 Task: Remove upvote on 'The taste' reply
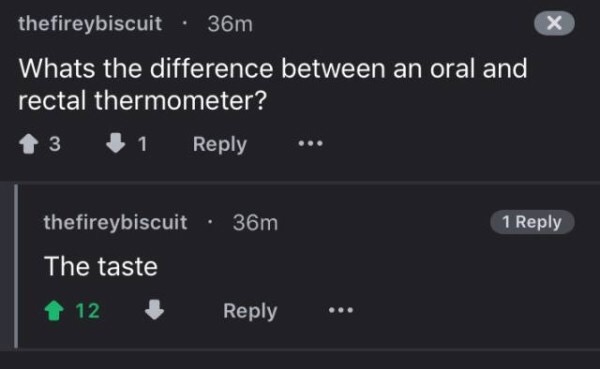click(54, 310)
